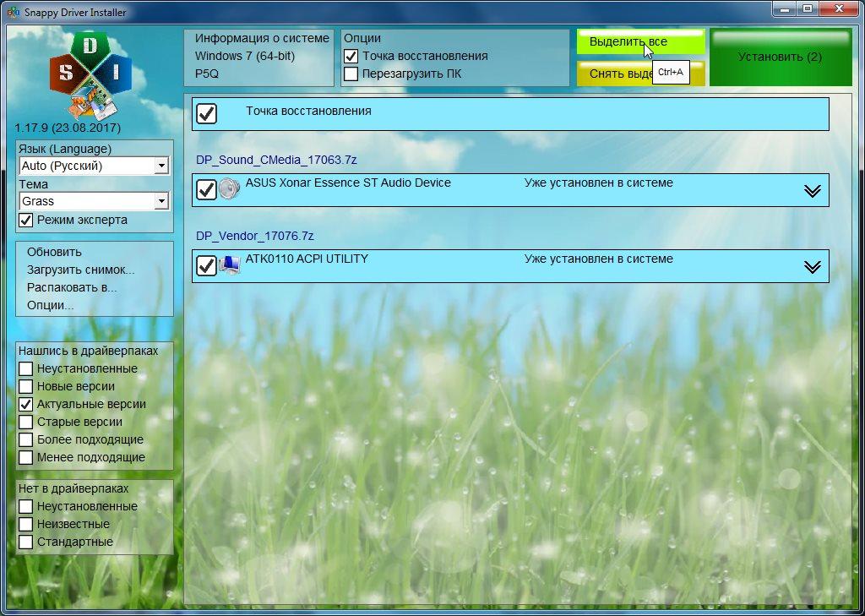Check the Новые версии filter
This screenshot has height=616, width=865.
click(x=26, y=387)
